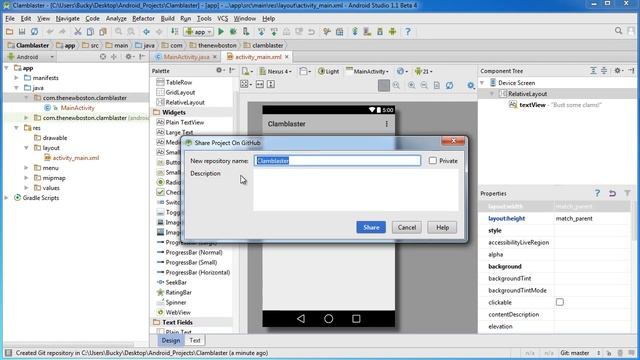The image size is (640, 360).
Task: Open design editor settings gear
Action: 471,85
